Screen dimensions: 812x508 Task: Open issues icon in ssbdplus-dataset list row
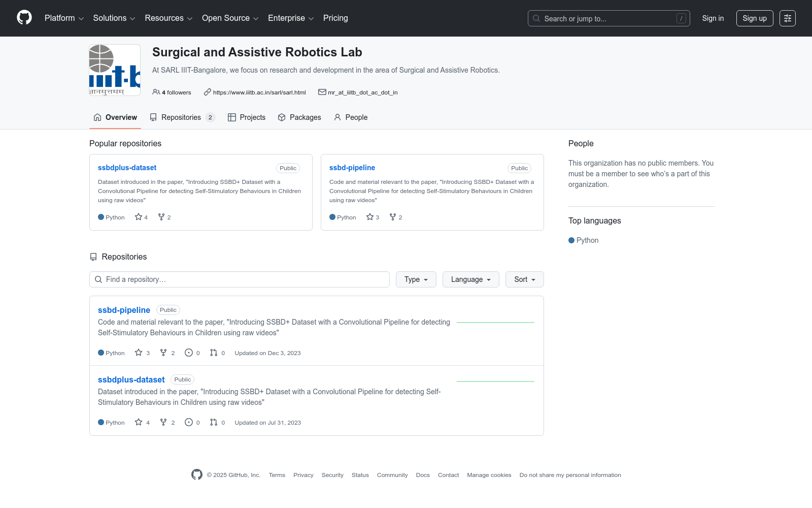pyautogui.click(x=189, y=422)
